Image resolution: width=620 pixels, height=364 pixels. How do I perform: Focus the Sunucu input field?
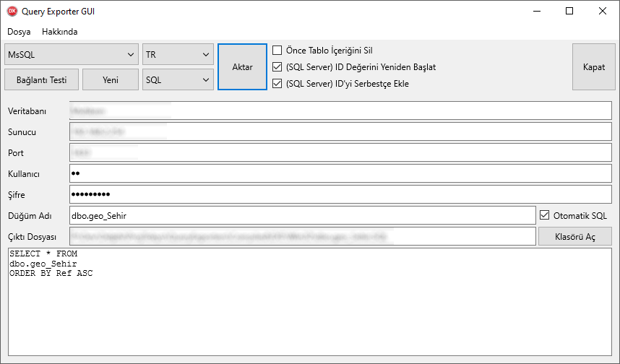click(340, 131)
